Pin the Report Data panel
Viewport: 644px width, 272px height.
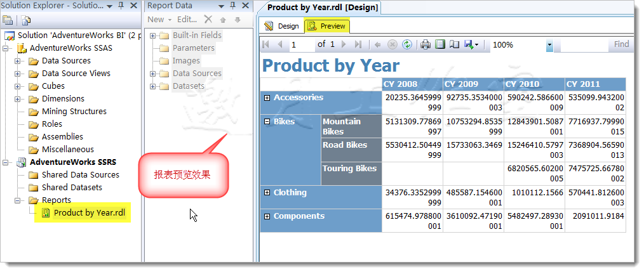pos(232,6)
